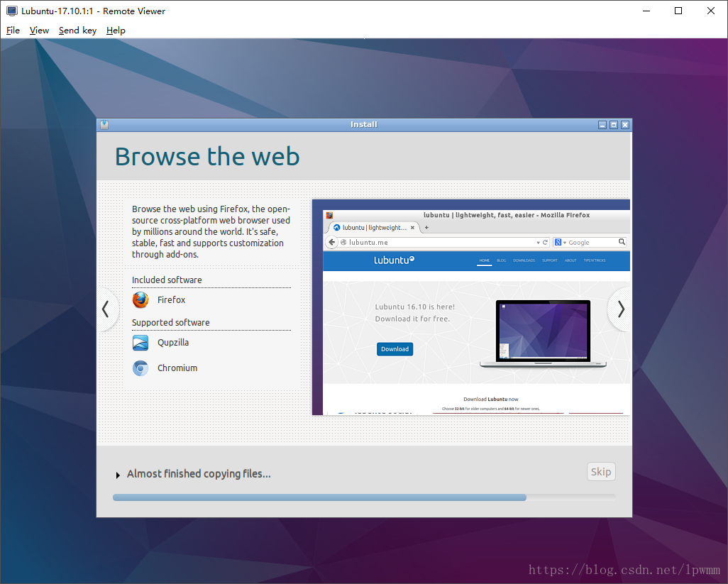Viewport: 728px width, 584px height.
Task: Click the 'Firefox' software label
Action: pos(171,300)
